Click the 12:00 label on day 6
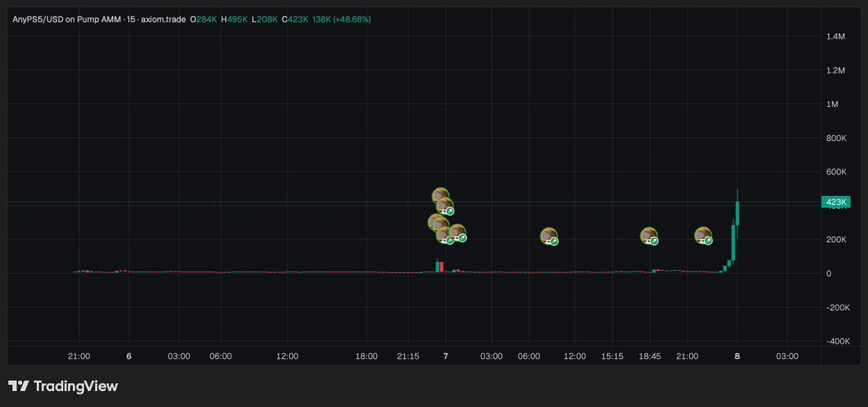The height and width of the screenshot is (407, 868). point(287,356)
